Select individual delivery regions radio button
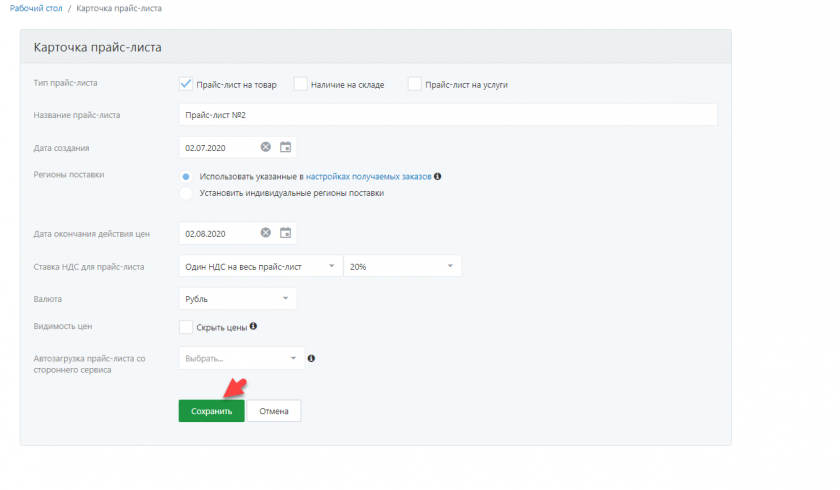 coord(186,193)
